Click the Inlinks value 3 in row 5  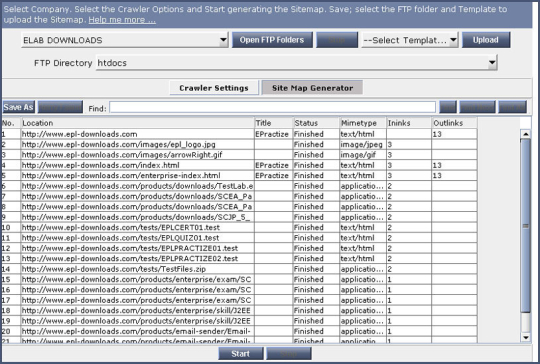coord(409,175)
